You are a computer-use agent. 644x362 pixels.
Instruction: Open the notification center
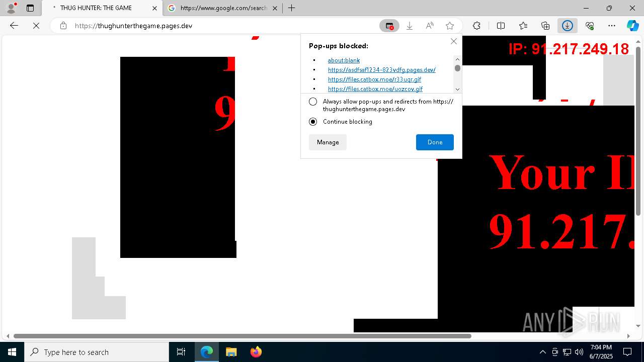click(627, 352)
